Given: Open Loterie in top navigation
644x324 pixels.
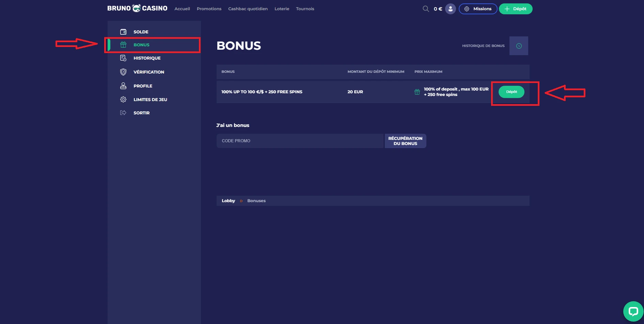Looking at the screenshot, I should point(282,9).
